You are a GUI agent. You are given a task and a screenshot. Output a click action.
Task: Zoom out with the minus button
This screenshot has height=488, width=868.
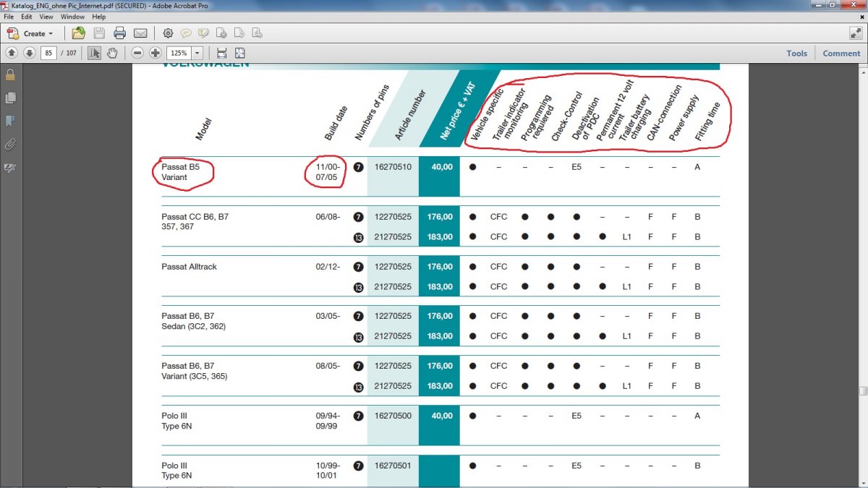[x=137, y=53]
